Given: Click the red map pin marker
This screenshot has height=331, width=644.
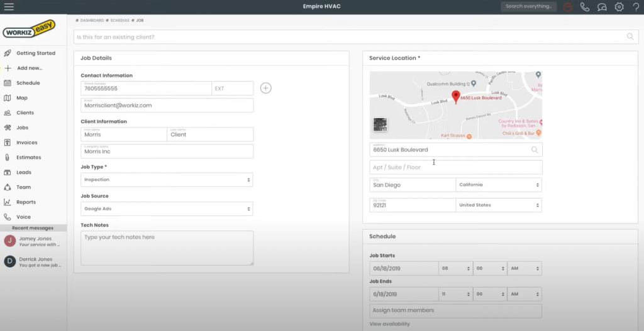Looking at the screenshot, I should 455,97.
